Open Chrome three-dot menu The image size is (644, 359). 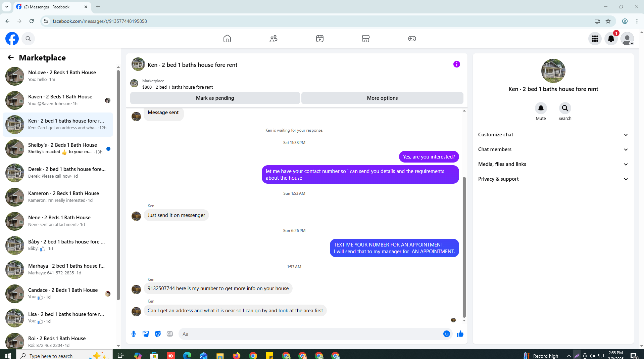coord(637,21)
